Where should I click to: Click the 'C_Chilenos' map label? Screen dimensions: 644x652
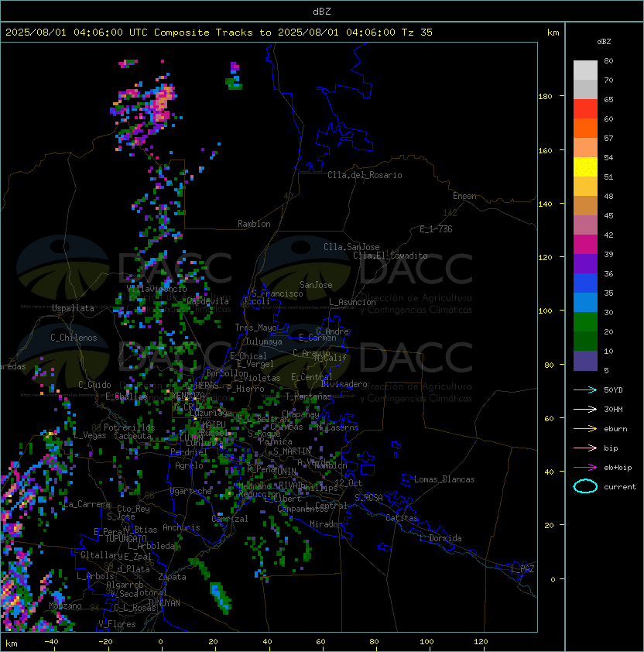(74, 338)
